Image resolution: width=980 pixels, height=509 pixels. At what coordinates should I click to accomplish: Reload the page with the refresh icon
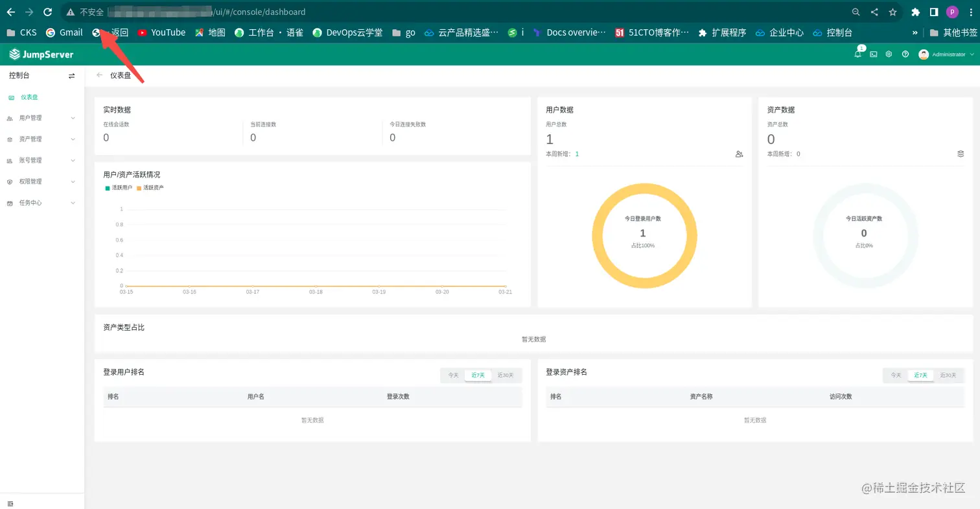47,12
